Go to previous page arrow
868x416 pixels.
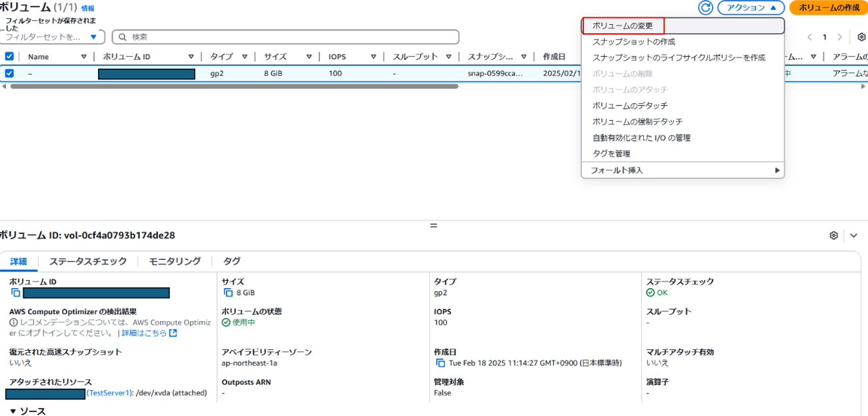(810, 37)
